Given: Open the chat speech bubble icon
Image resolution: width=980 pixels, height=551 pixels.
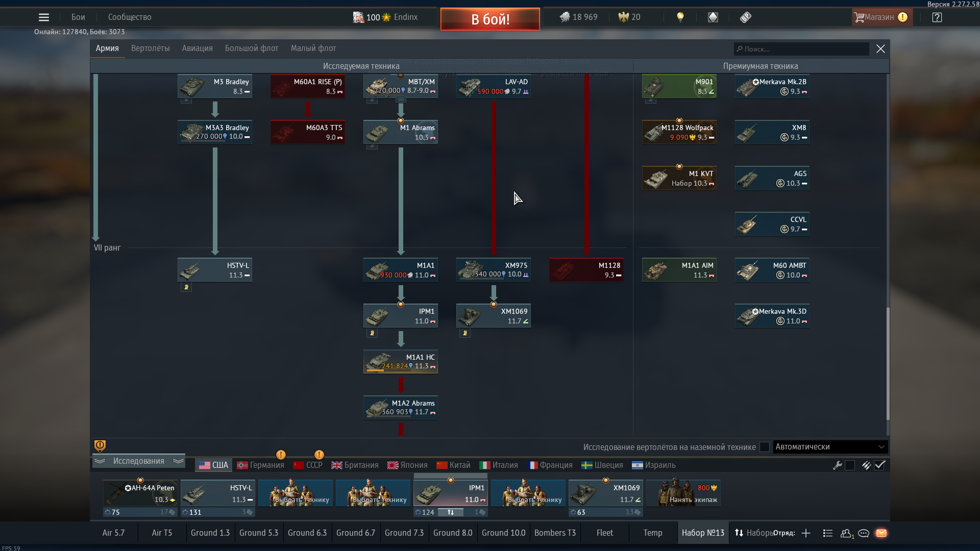Looking at the screenshot, I should 864,533.
